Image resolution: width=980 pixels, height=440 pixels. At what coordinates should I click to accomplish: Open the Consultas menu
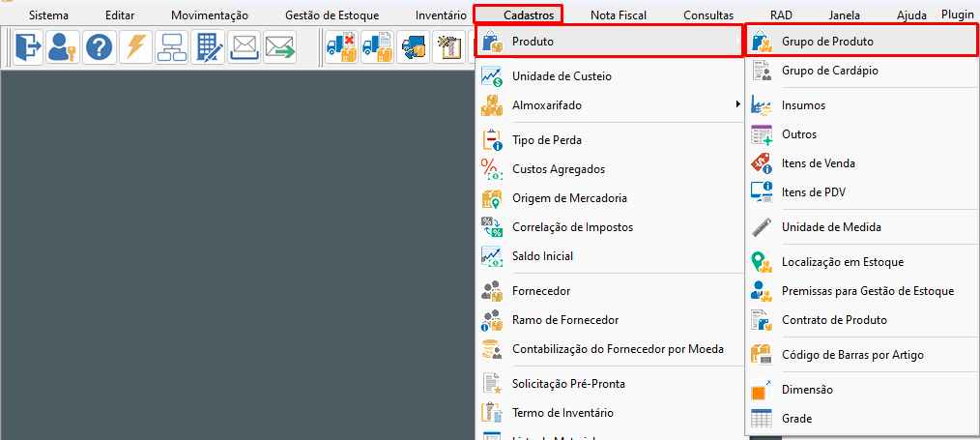(x=708, y=15)
